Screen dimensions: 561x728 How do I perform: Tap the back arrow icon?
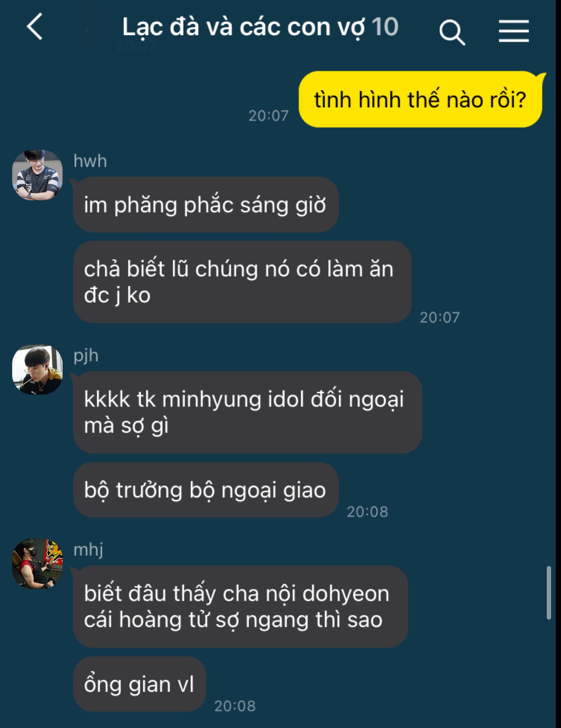(x=35, y=27)
